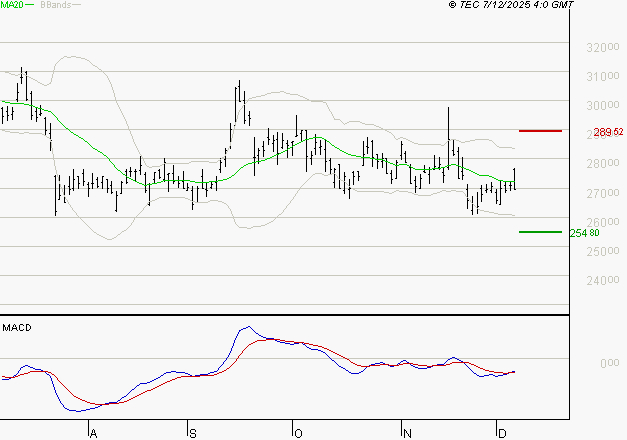Click the MA20 legend label
The width and height of the screenshot is (627, 440).
(11, 4)
